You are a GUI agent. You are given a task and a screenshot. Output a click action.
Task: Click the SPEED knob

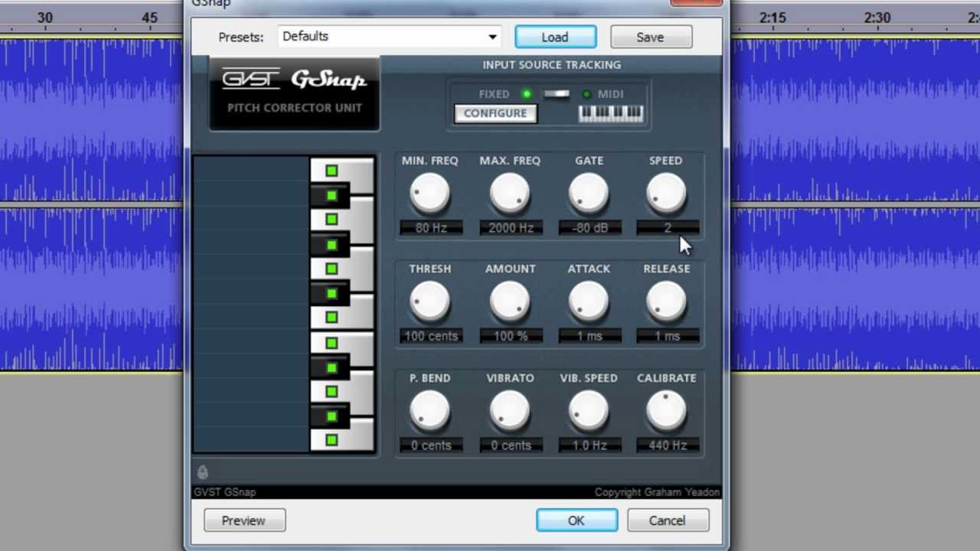(666, 193)
